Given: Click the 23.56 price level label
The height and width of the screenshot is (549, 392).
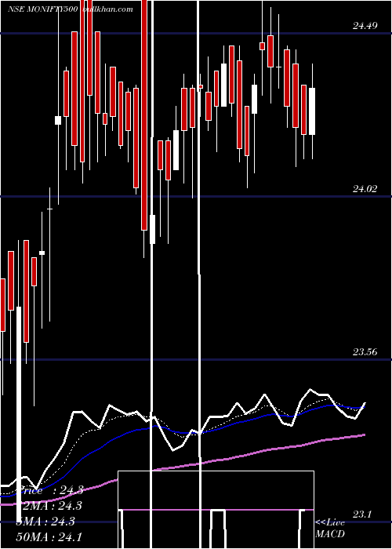Looking at the screenshot, I should click(365, 352).
